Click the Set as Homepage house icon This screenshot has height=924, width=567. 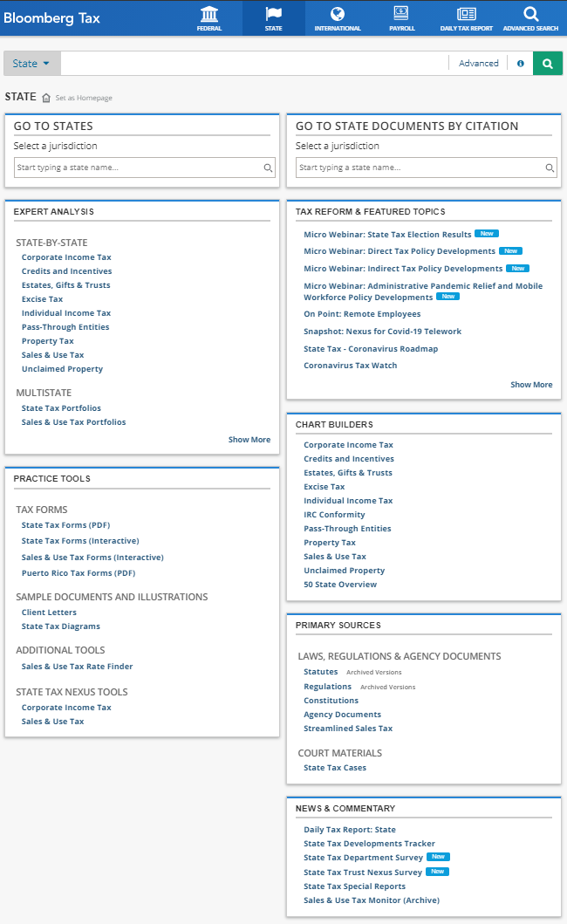tap(46, 98)
